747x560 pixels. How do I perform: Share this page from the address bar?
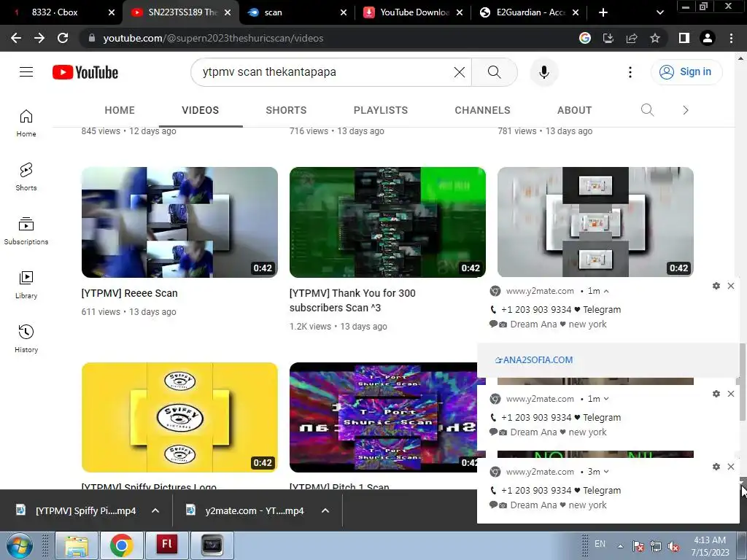632,38
